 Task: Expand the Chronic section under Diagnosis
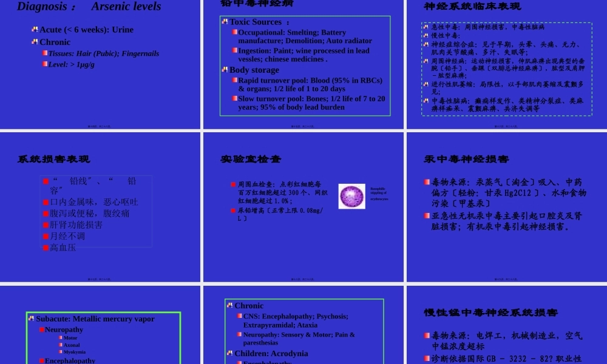pyautogui.click(x=55, y=42)
